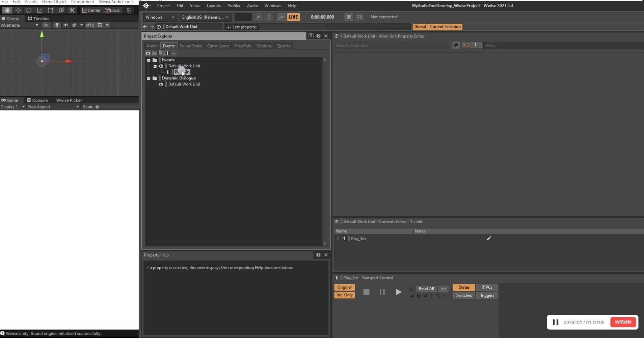The image size is (644, 338).
Task: Collapse the Events folder tree node
Action: click(x=149, y=60)
